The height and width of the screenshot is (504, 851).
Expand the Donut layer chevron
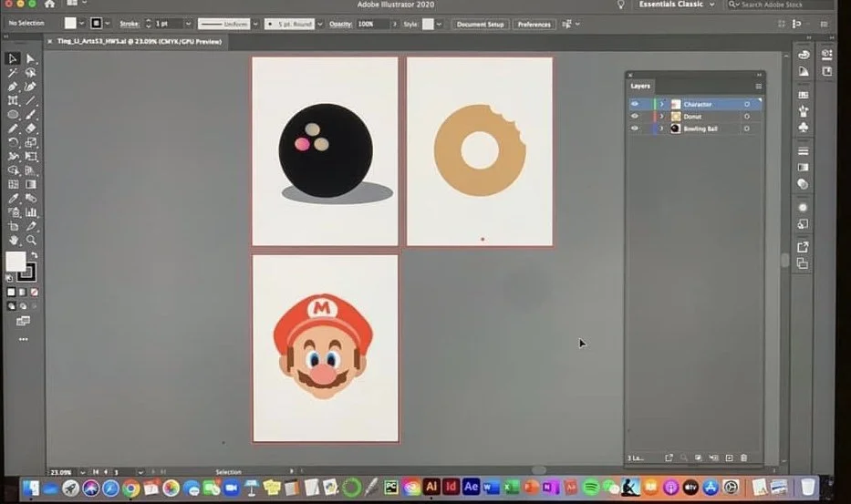point(661,116)
